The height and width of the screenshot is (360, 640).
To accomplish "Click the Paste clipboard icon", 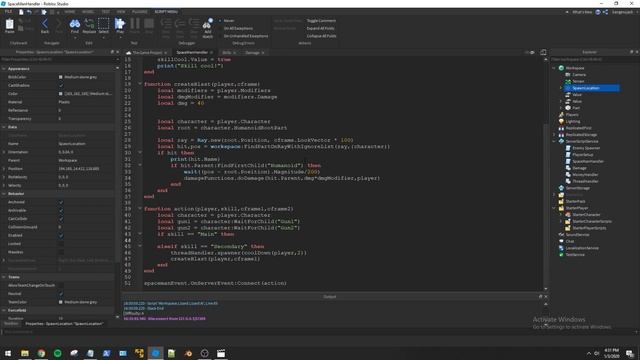I will [x=9, y=25].
